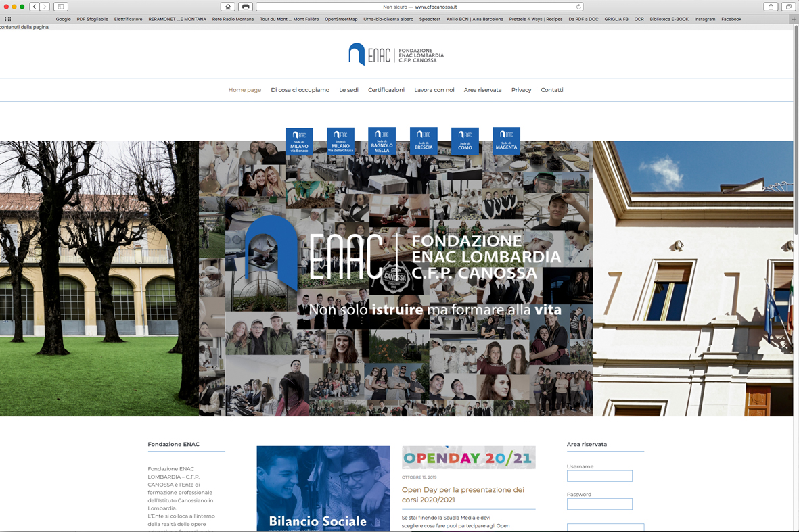
Task: Open the Privacy menu item
Action: (x=522, y=90)
